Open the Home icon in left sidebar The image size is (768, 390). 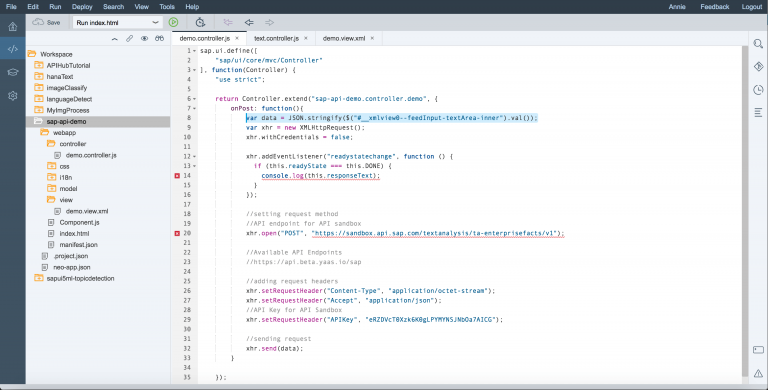coord(13,26)
